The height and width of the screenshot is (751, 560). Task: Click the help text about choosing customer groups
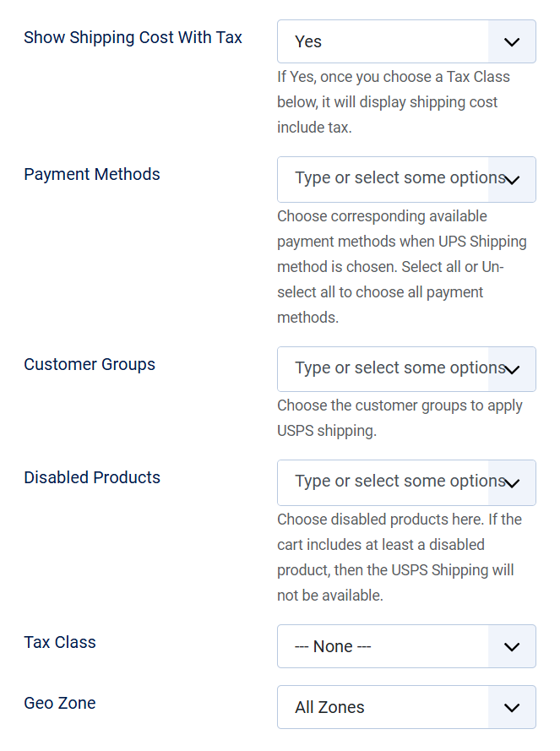(x=400, y=418)
